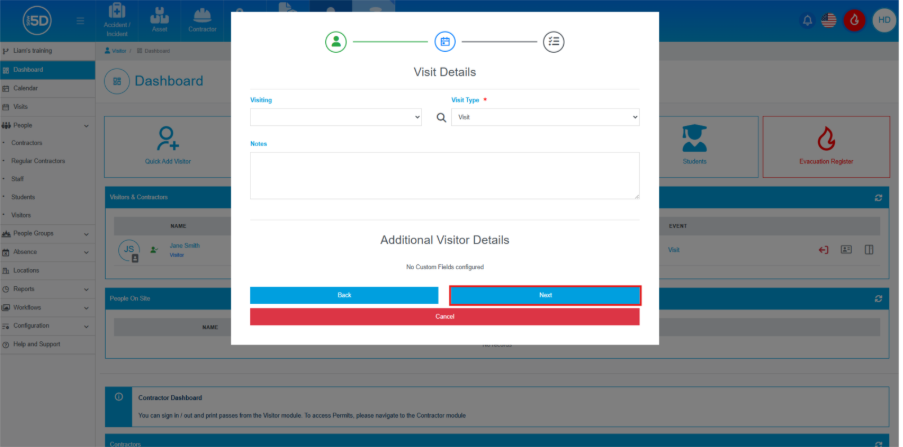This screenshot has height=447, width=903.
Task: Expand the People section in sidebar
Action: pos(48,125)
